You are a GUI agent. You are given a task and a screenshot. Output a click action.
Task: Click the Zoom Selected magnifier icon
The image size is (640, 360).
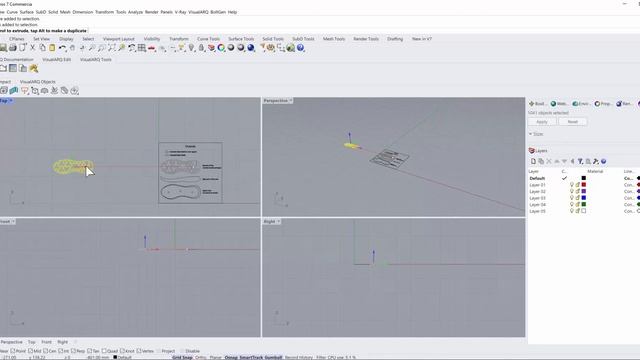pos(121,48)
